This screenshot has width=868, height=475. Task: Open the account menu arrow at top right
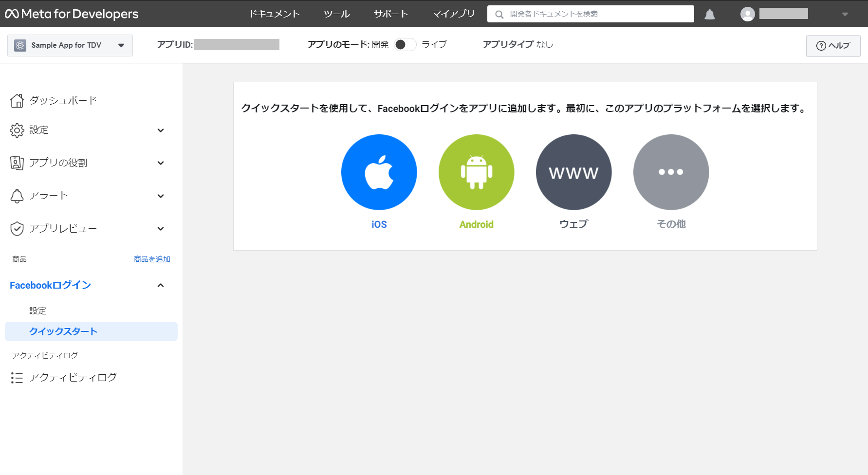[x=845, y=14]
